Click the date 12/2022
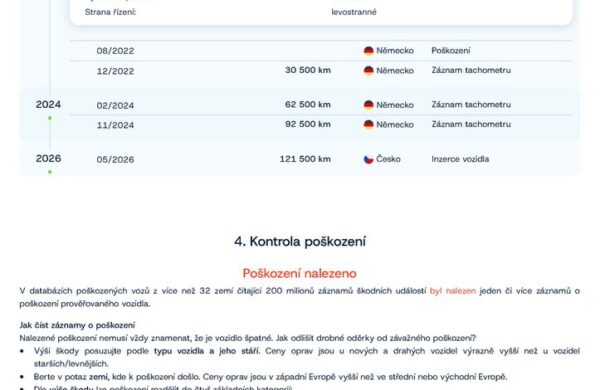The width and height of the screenshot is (600, 390). [115, 71]
